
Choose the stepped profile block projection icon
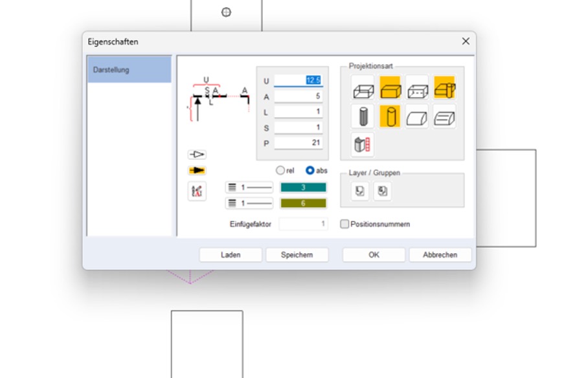[444, 117]
